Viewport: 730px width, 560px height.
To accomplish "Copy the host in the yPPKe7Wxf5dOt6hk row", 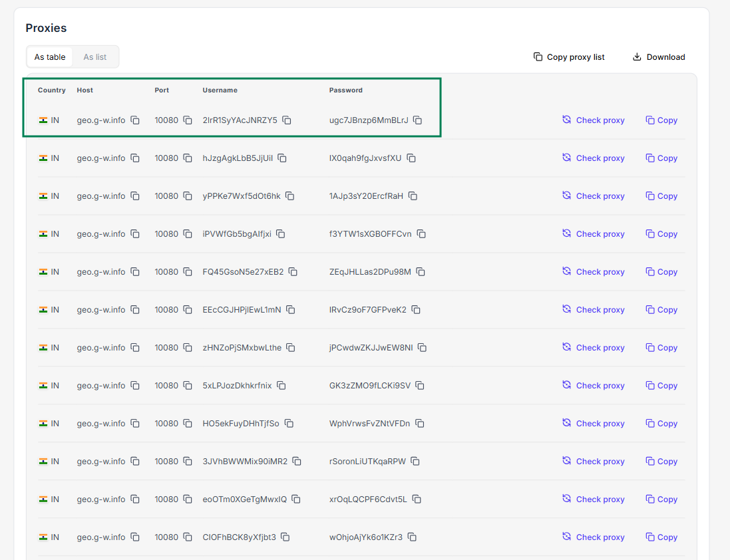I will point(135,196).
